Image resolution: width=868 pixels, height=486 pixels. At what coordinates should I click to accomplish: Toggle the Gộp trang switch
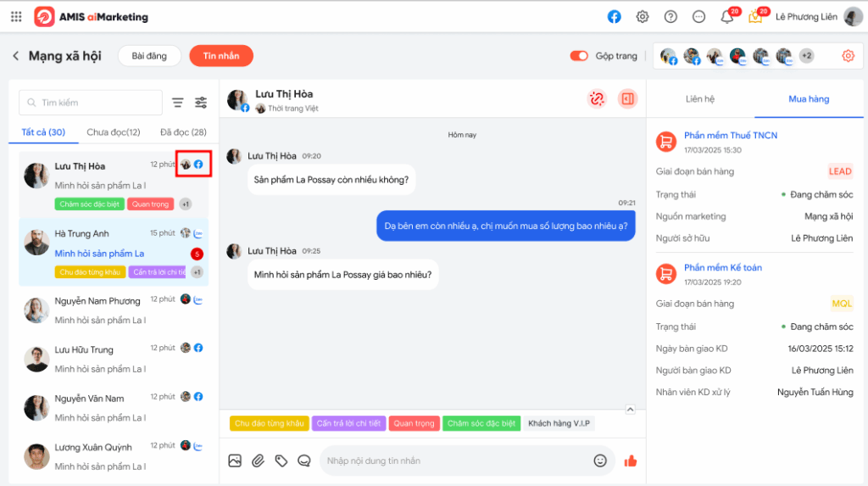579,56
